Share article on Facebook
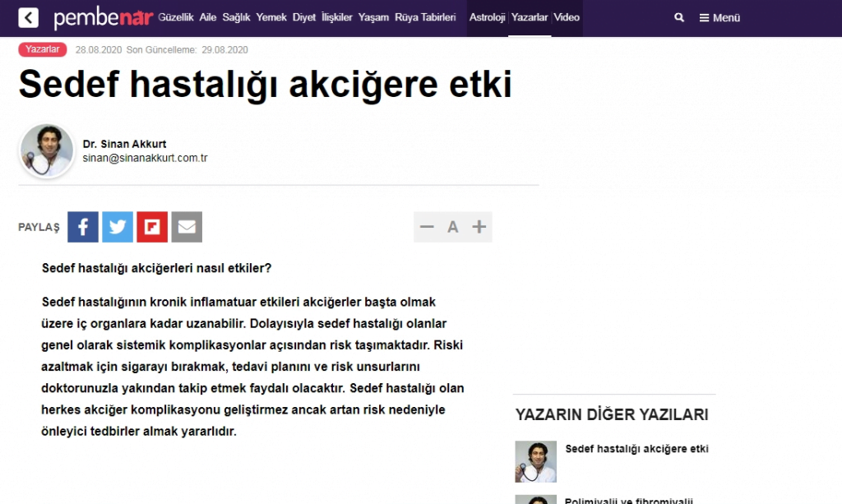Image resolution: width=842 pixels, height=504 pixels. click(x=83, y=227)
